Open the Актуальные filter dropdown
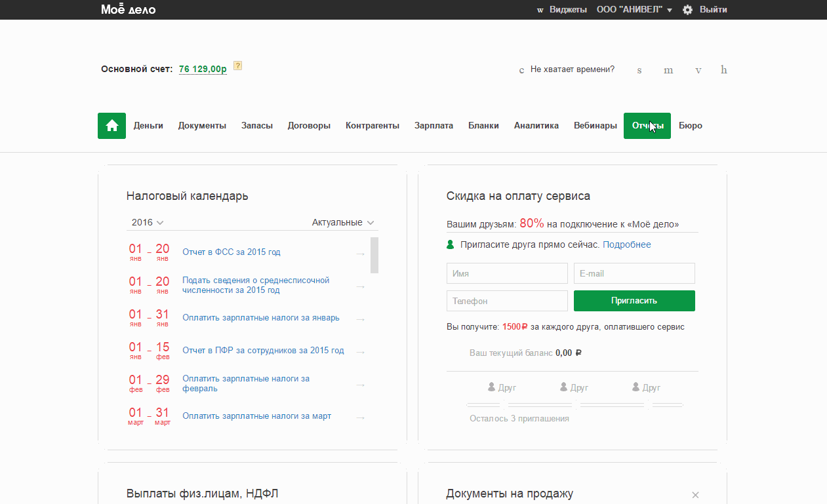The height and width of the screenshot is (504, 827). pos(343,222)
